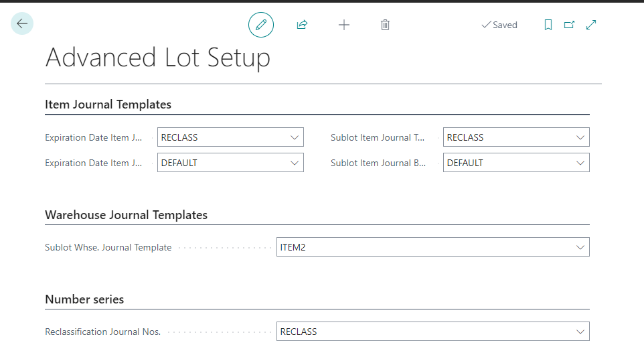Open Sublot Item Journal Batch dropdown arrow
This screenshot has height=351, width=644.
click(580, 163)
